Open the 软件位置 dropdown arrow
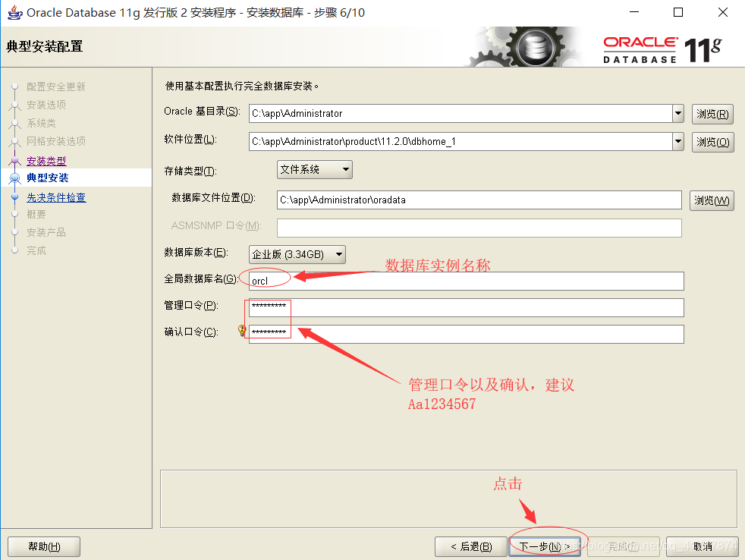Screen dimensions: 745x560 tap(678, 142)
